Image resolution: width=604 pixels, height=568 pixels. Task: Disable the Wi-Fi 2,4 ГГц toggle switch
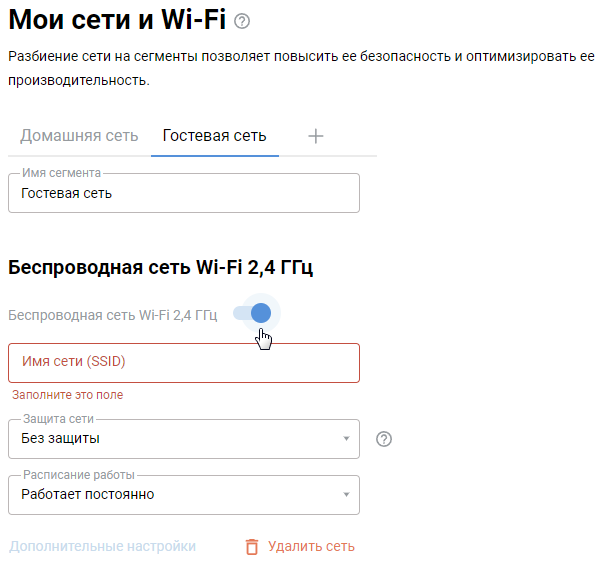253,314
